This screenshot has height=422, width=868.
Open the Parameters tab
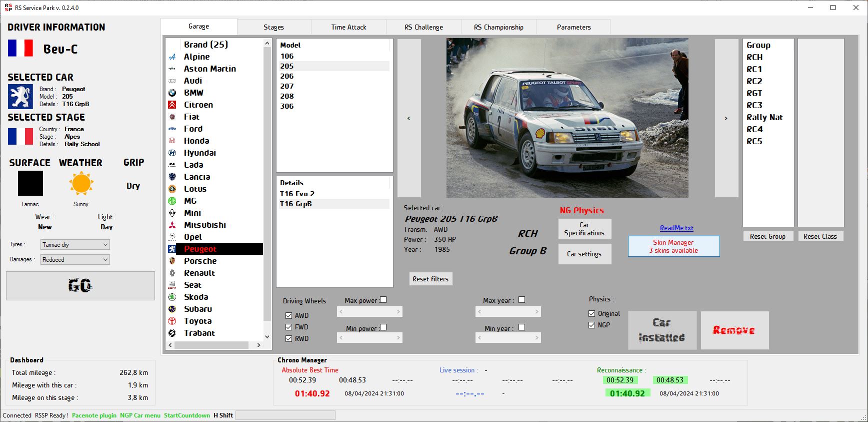(573, 27)
